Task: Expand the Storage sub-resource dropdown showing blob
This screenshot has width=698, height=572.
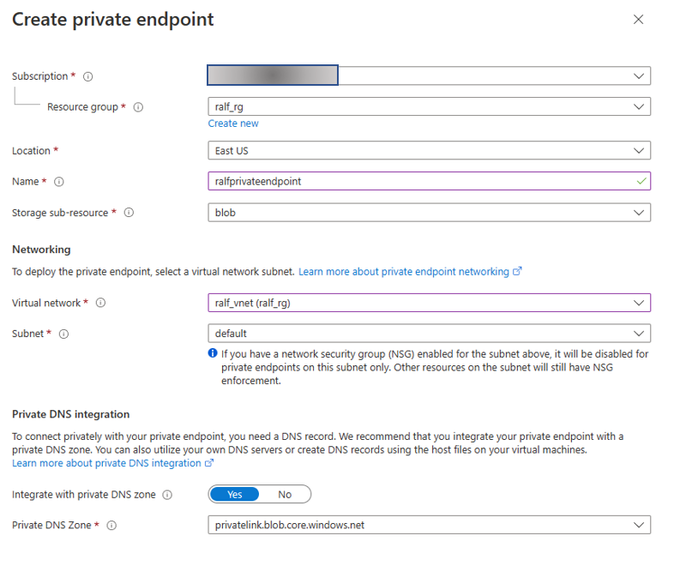Action: tap(638, 212)
